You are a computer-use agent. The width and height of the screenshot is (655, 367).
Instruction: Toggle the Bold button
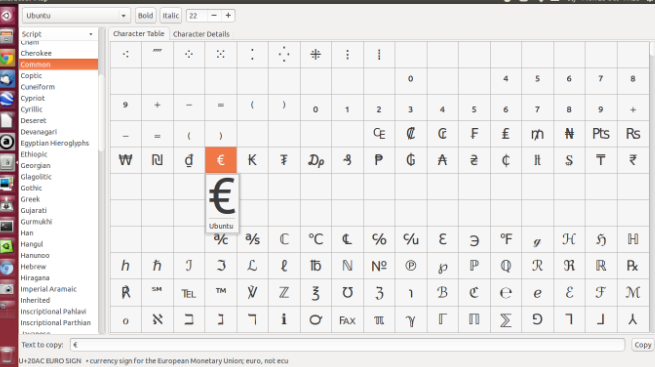point(145,16)
